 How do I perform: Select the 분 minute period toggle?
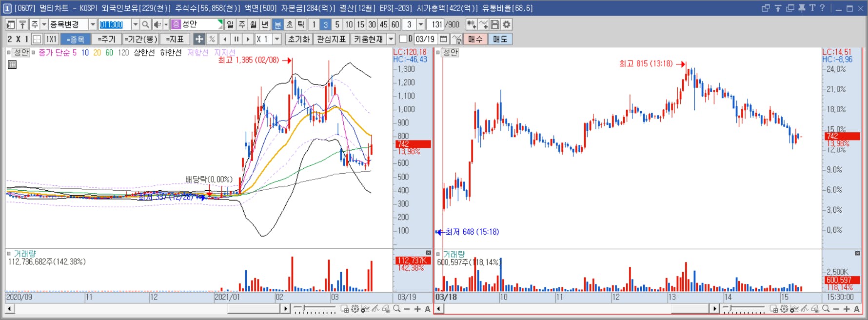tap(277, 24)
